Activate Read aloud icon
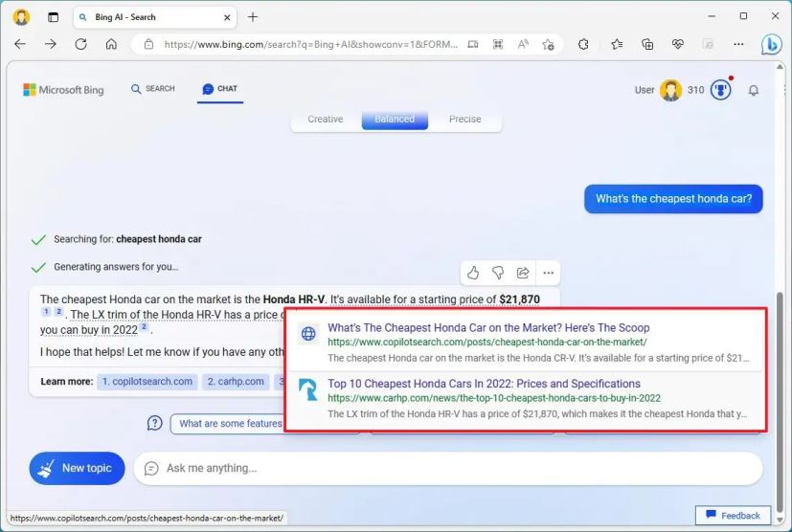The width and height of the screenshot is (792, 532). click(x=523, y=44)
